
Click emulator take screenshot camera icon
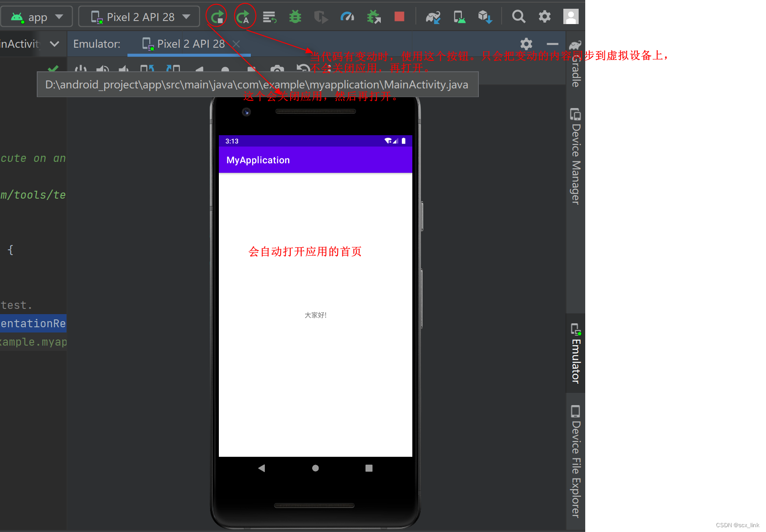277,69
